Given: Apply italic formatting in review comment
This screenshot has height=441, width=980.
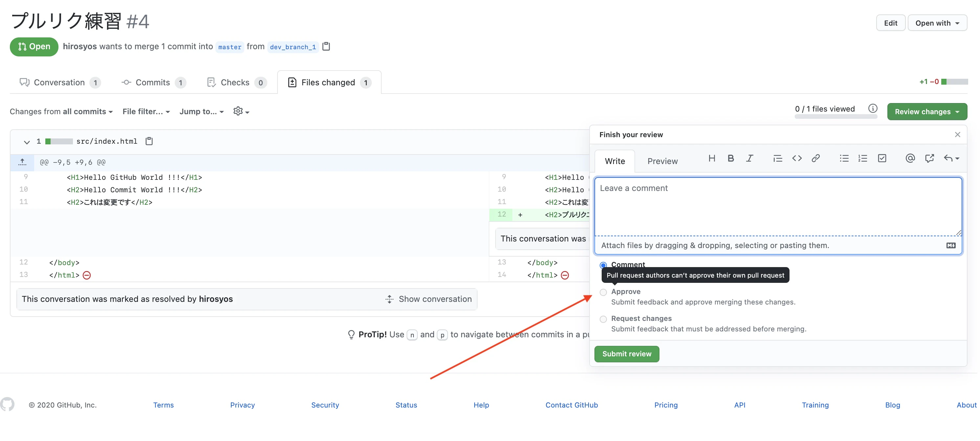Looking at the screenshot, I should pyautogui.click(x=749, y=158).
